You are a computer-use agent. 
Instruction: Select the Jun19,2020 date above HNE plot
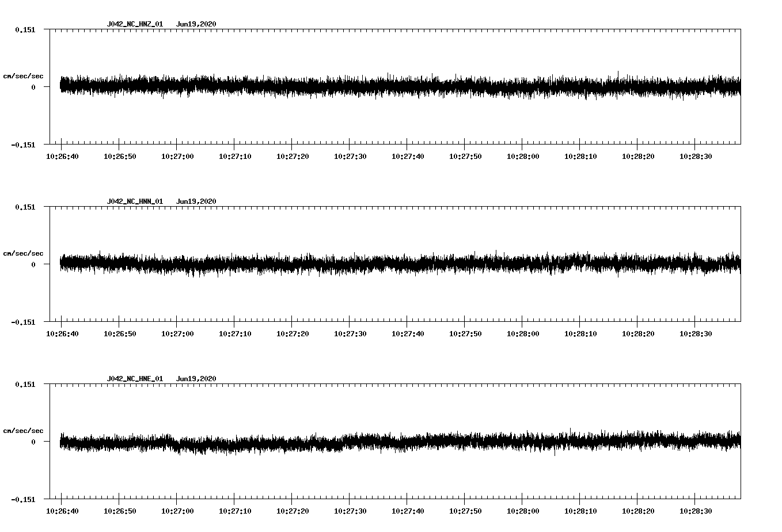point(196,379)
